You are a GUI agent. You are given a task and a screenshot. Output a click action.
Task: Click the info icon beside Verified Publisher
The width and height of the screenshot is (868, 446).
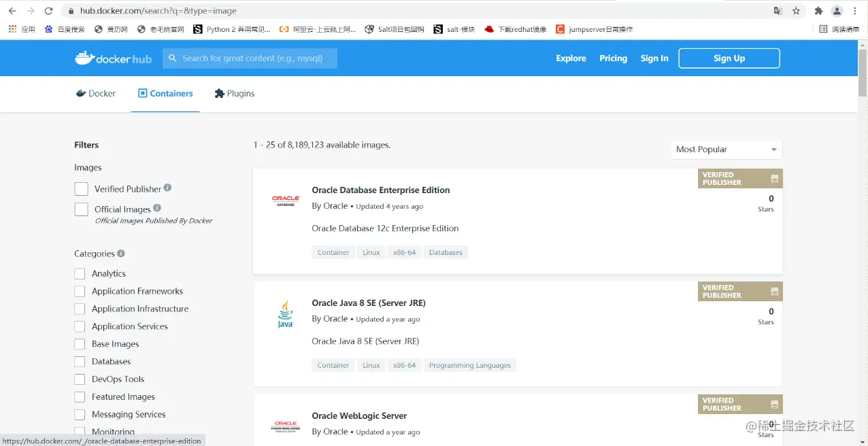(x=167, y=188)
